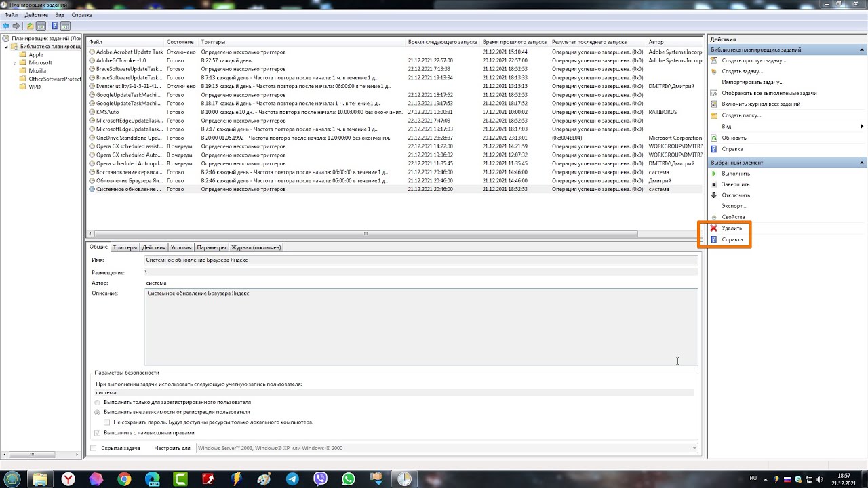This screenshot has width=868, height=488.
Task: Select radio Выполнять вне зависимости от регистрации
Action: tap(98, 412)
